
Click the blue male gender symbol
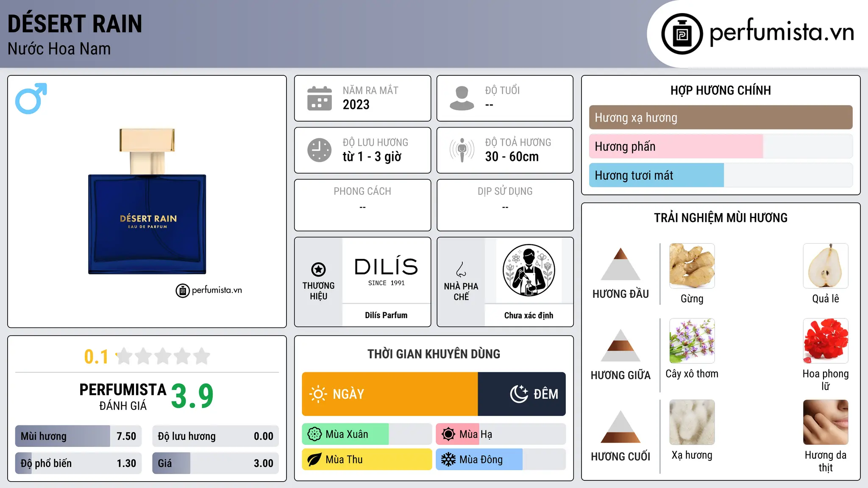click(x=31, y=98)
